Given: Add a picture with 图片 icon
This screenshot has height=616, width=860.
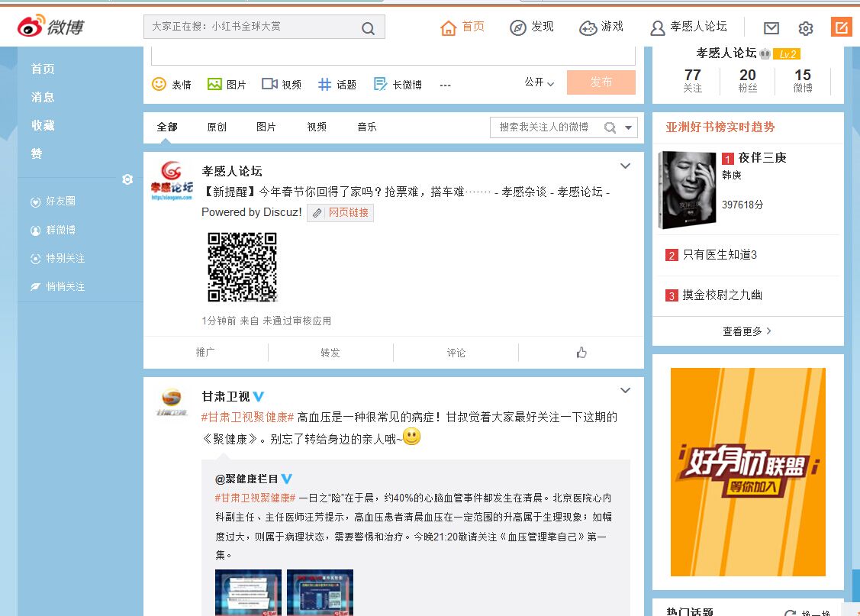Looking at the screenshot, I should (215, 84).
